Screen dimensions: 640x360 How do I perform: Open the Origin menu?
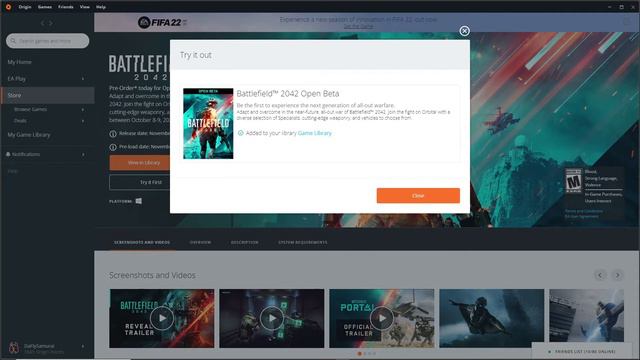[x=25, y=7]
